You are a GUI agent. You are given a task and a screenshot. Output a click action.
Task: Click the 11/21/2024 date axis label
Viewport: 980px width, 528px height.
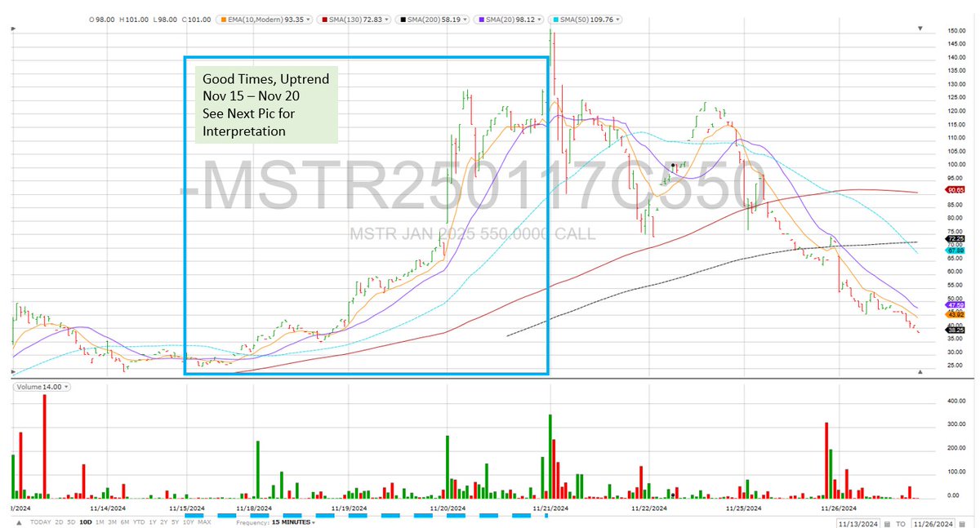(549, 507)
